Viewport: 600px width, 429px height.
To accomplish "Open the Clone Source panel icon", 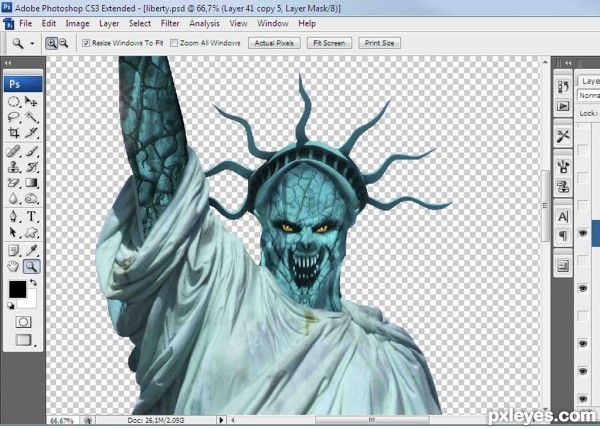I will tap(563, 186).
